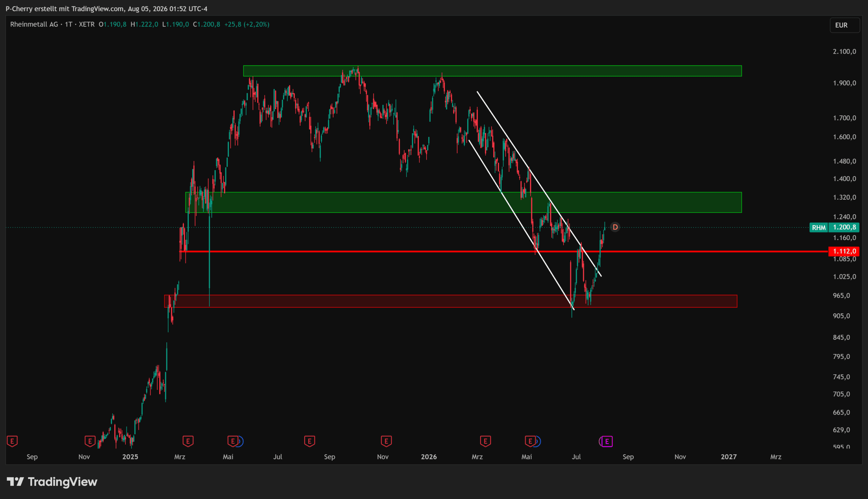868x499 pixels.
Task: Click the 1.400,0 price axis label
Action: coord(844,179)
